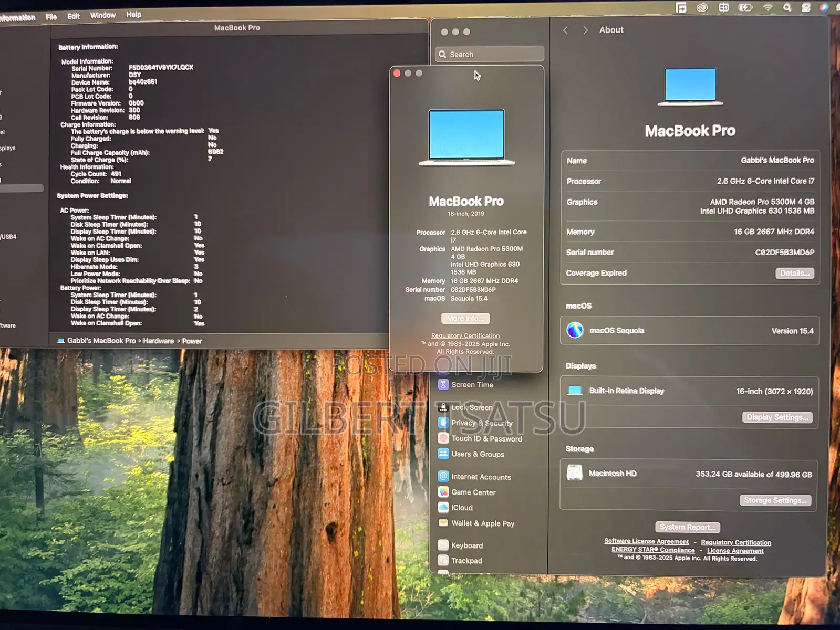The width and height of the screenshot is (840, 630).
Task: Open Game Center settings
Action: coord(467,492)
